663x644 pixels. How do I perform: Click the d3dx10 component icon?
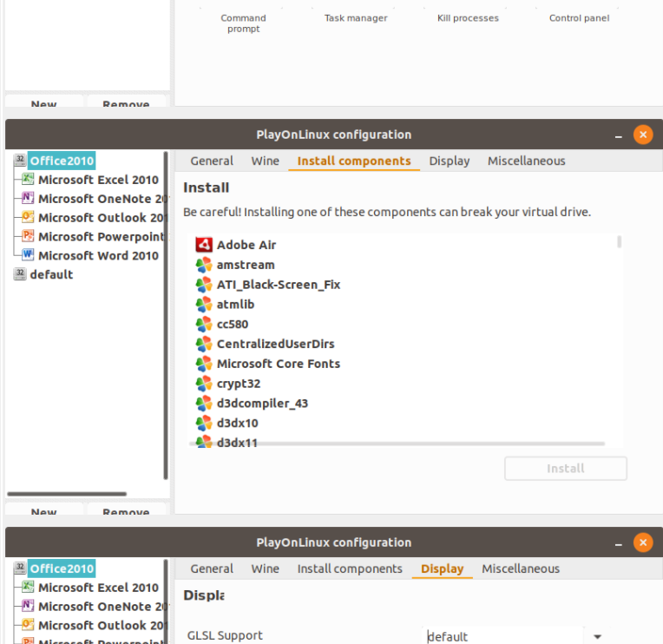tap(204, 424)
